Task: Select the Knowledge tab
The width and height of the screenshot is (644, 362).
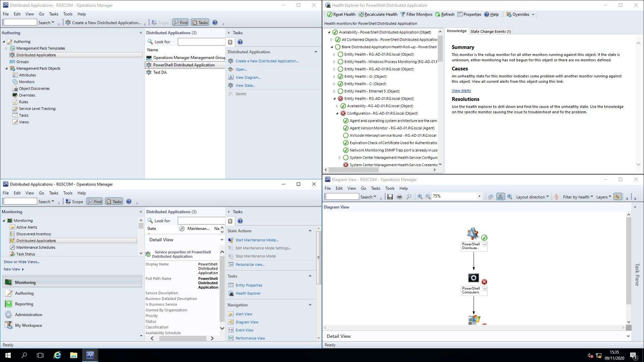Action: click(x=457, y=31)
